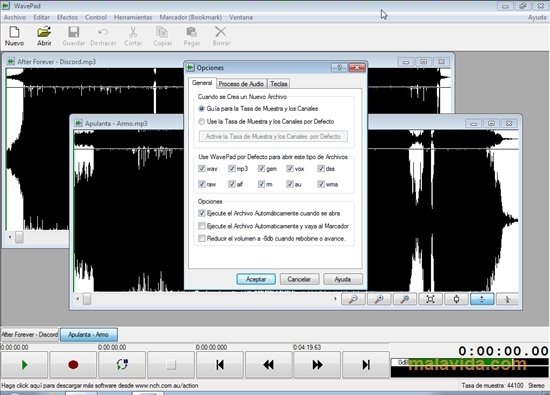550x395 pixels.
Task: Click zoom-to-fit icon in Apulanta window
Action: coord(430,299)
